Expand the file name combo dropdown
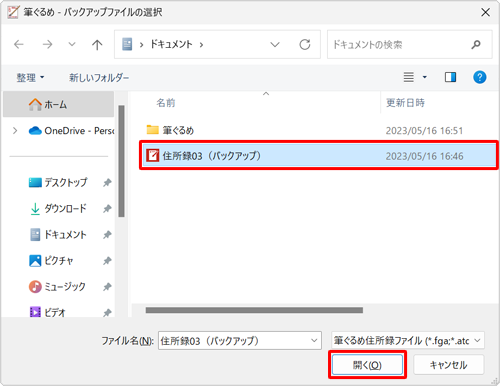 click(314, 341)
